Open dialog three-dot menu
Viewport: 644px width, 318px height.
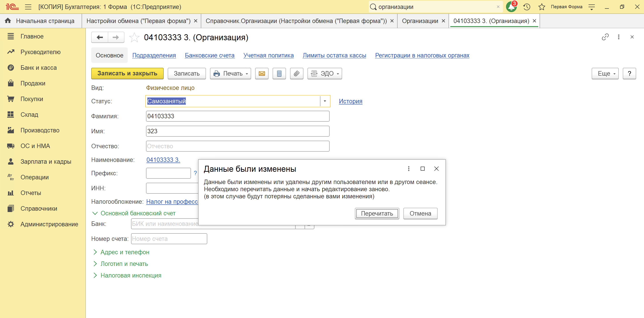pyautogui.click(x=409, y=169)
